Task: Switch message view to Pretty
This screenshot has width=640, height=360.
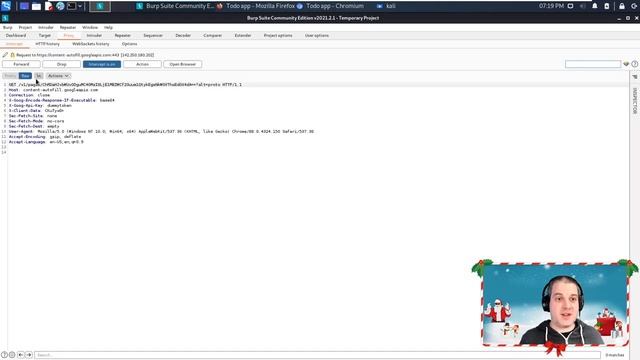Action: (x=10, y=76)
